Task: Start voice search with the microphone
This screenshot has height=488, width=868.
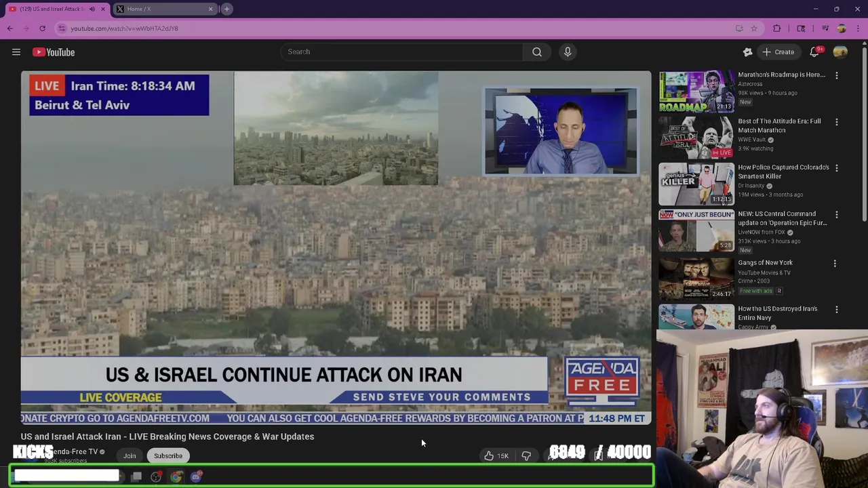Action: (568, 52)
